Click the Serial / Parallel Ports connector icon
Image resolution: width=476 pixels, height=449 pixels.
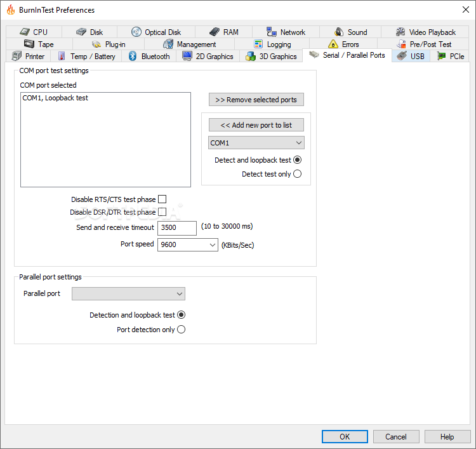pos(314,55)
